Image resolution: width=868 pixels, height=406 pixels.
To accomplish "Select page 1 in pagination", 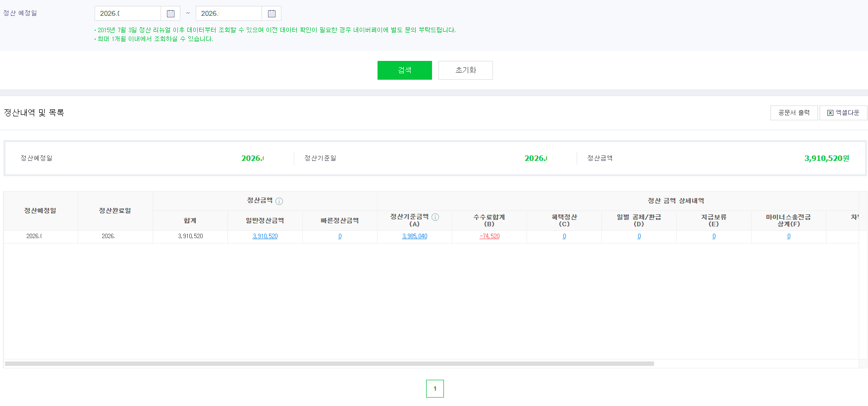I will [x=435, y=389].
